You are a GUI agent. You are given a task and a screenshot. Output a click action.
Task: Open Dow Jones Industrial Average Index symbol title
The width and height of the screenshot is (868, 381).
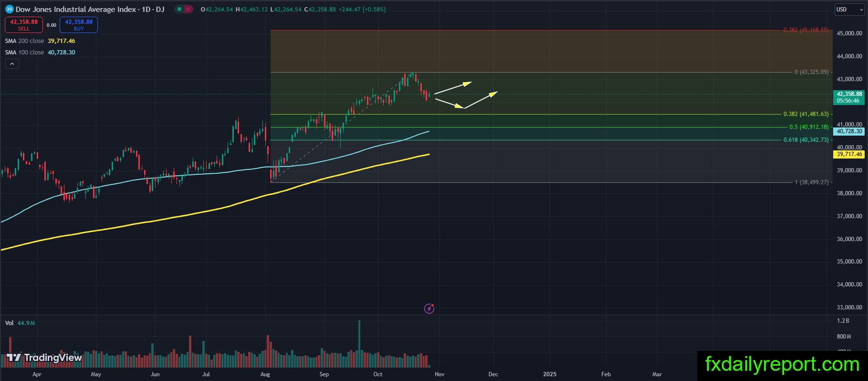tap(90, 9)
